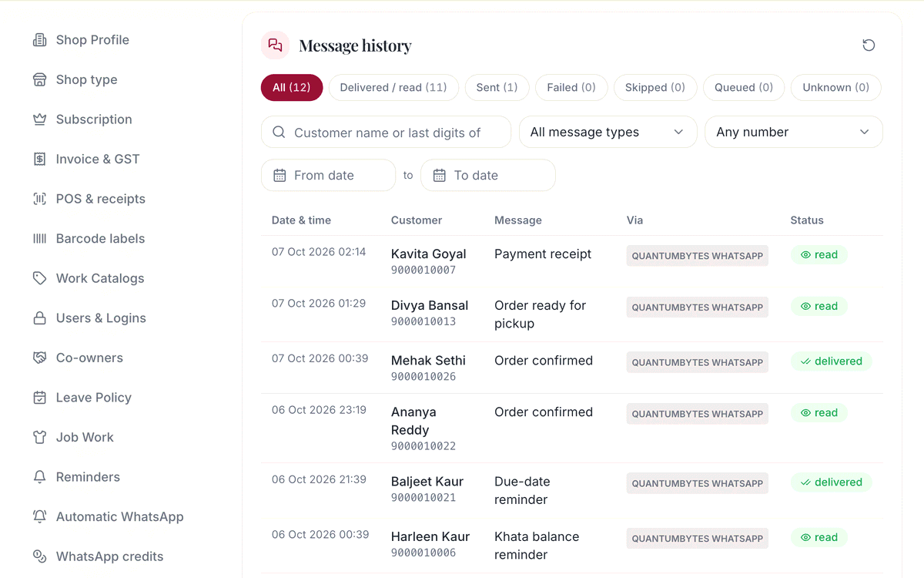Click the Reminders bell icon
This screenshot has height=578, width=924.
tap(39, 477)
